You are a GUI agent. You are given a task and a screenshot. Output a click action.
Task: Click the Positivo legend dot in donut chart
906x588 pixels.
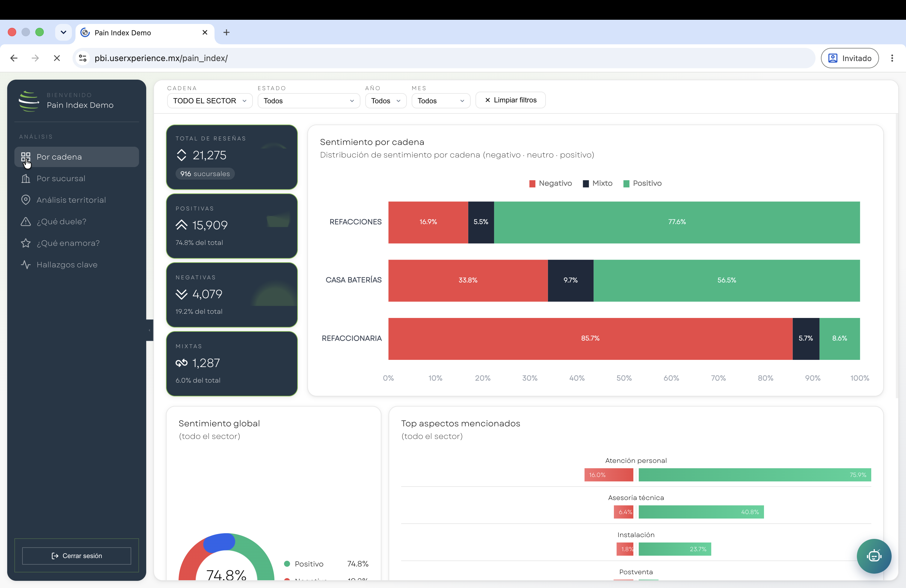(287, 564)
